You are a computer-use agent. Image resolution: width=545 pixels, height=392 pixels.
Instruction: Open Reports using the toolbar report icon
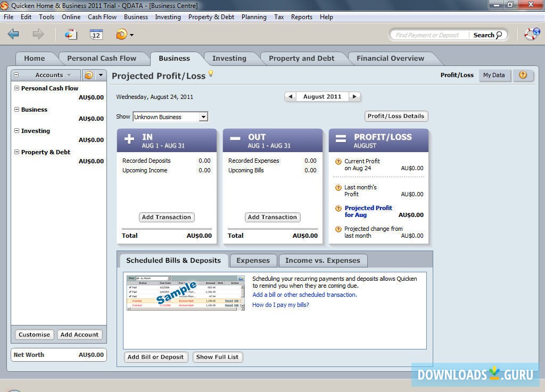click(x=70, y=34)
